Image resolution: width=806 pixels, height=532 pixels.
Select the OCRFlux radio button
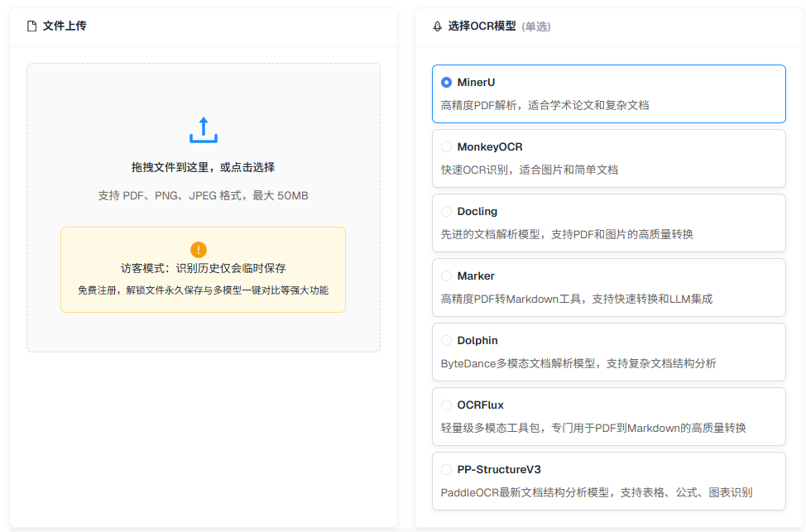(446, 405)
